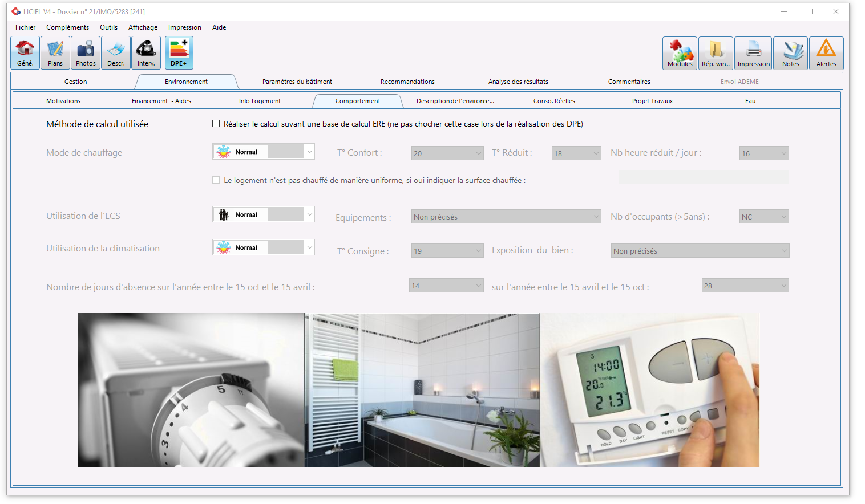Select the Eau sub-tab
This screenshot has width=865, height=504.
(750, 101)
